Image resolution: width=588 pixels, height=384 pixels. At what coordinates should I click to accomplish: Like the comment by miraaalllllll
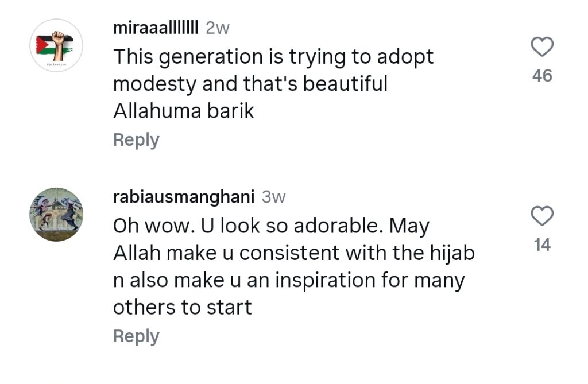(x=542, y=48)
